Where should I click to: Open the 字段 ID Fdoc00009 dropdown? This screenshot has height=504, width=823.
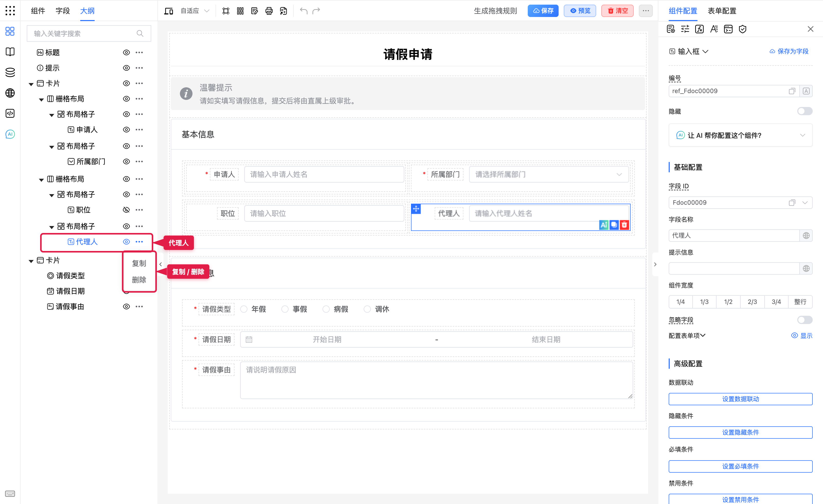coord(805,203)
